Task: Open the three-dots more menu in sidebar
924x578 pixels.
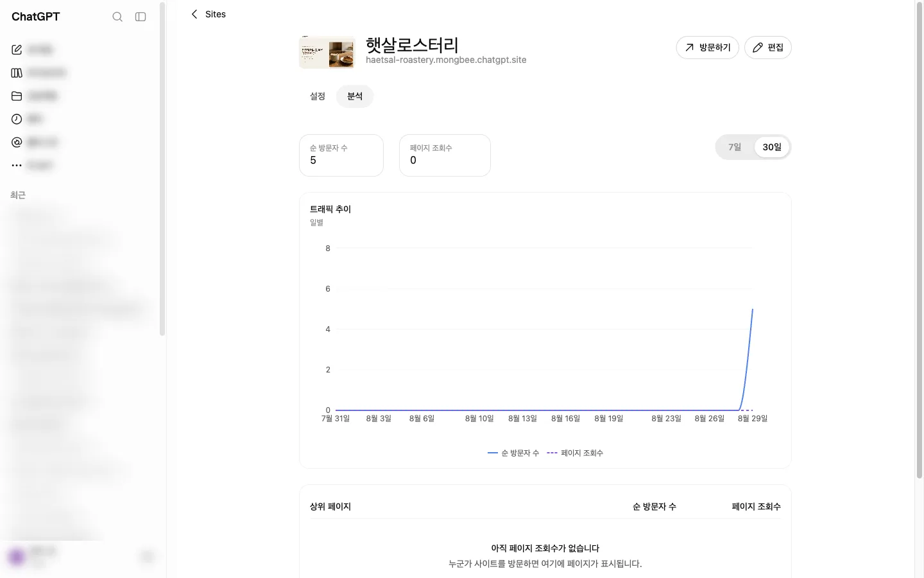Action: point(17,165)
